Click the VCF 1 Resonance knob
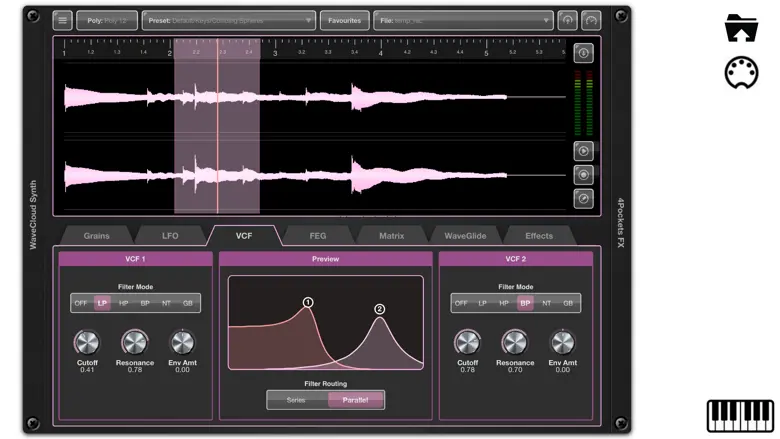Image resolution: width=780 pixels, height=439 pixels. pos(135,343)
